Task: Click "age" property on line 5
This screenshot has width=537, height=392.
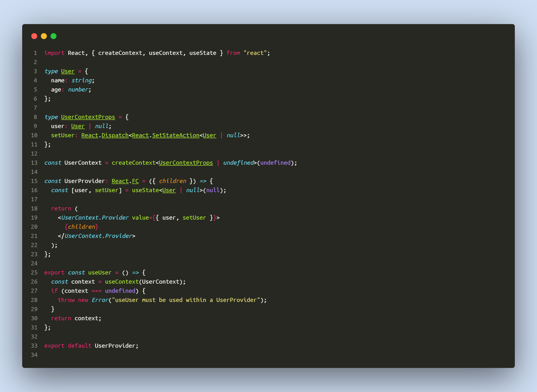Action: pos(56,90)
